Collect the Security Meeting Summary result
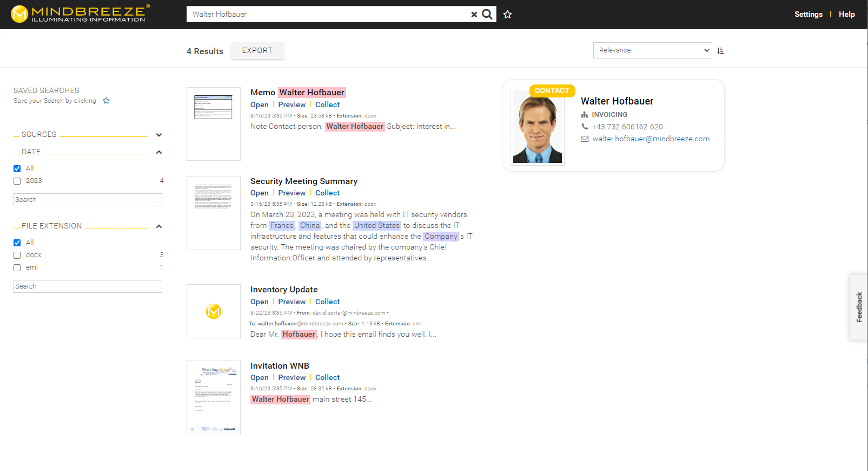The image size is (868, 471). (x=328, y=193)
